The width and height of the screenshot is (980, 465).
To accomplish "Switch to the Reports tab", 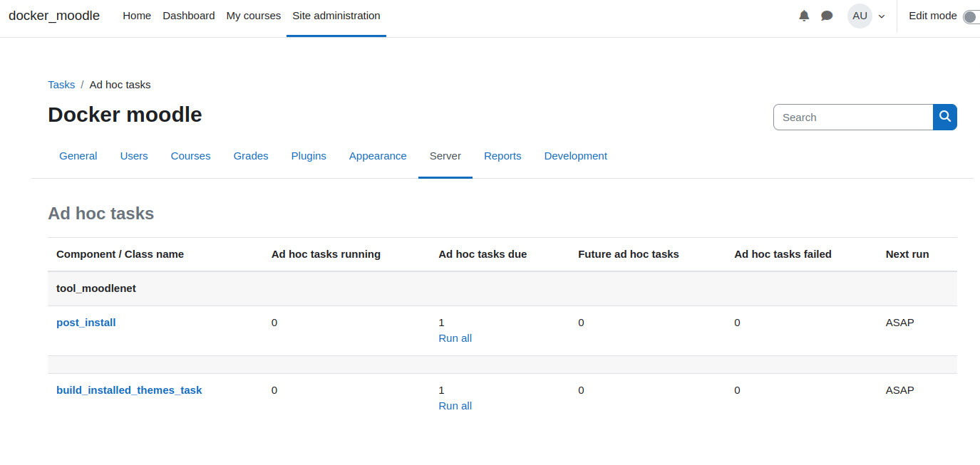I will pyautogui.click(x=502, y=156).
